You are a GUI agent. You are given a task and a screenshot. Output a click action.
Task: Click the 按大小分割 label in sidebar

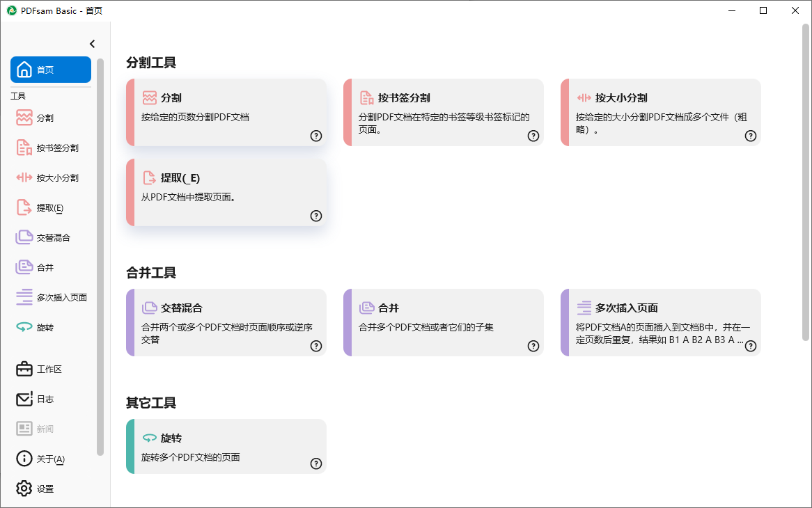coord(58,178)
